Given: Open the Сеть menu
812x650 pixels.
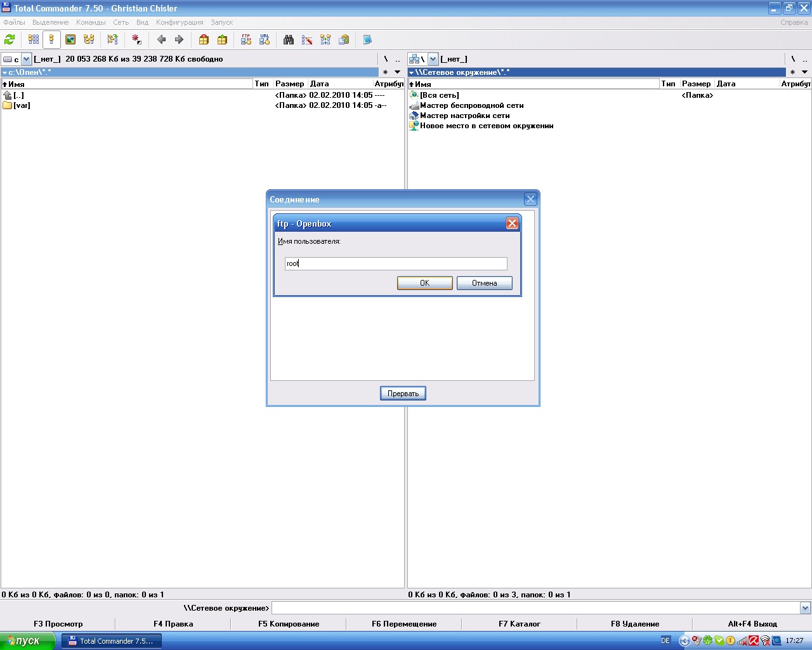Looking at the screenshot, I should (121, 22).
